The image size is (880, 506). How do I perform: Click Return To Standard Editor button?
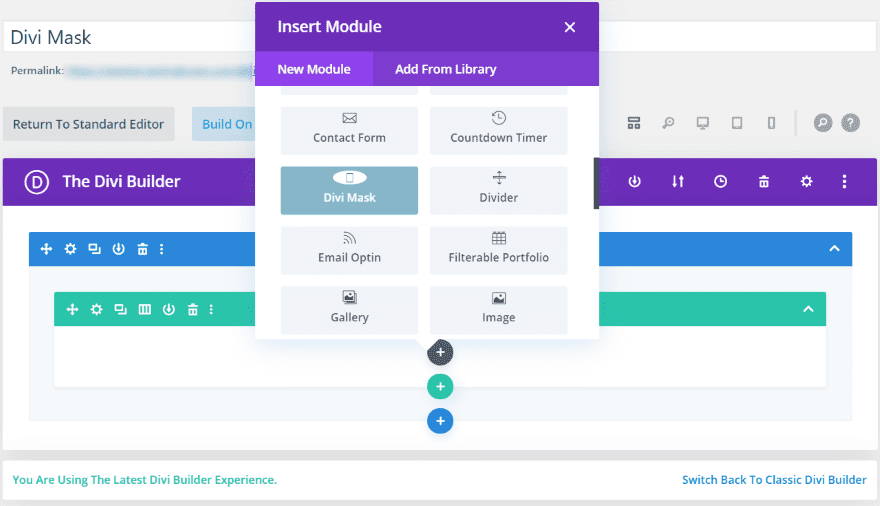point(89,124)
